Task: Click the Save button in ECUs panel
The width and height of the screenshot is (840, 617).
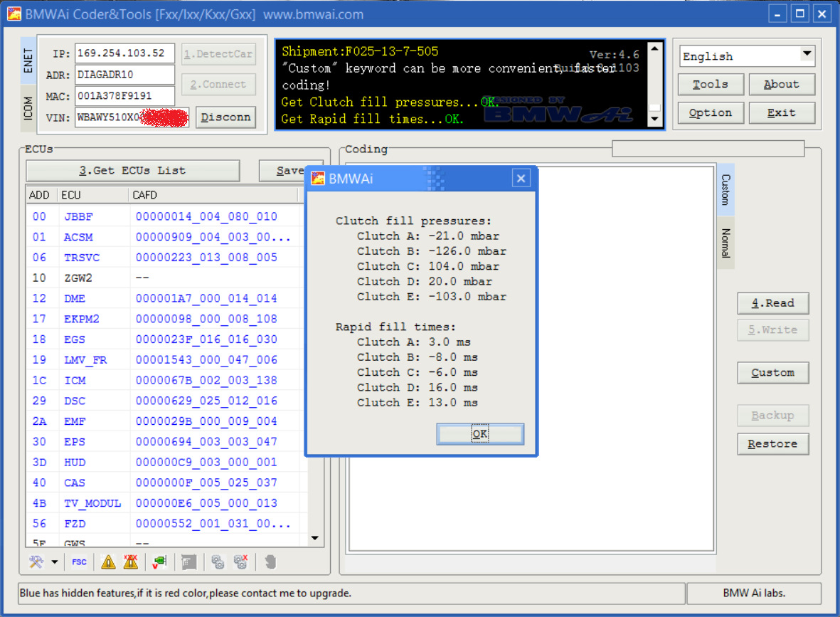Action: click(289, 171)
